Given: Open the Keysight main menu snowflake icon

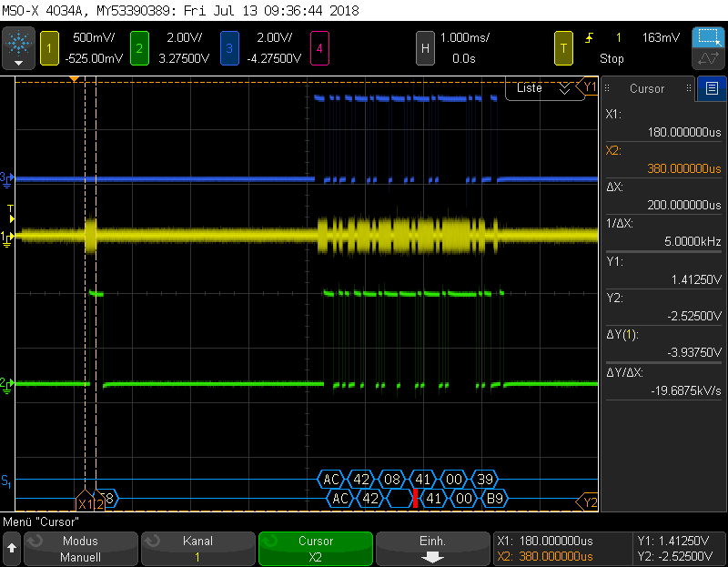Looking at the screenshot, I should pyautogui.click(x=18, y=48).
